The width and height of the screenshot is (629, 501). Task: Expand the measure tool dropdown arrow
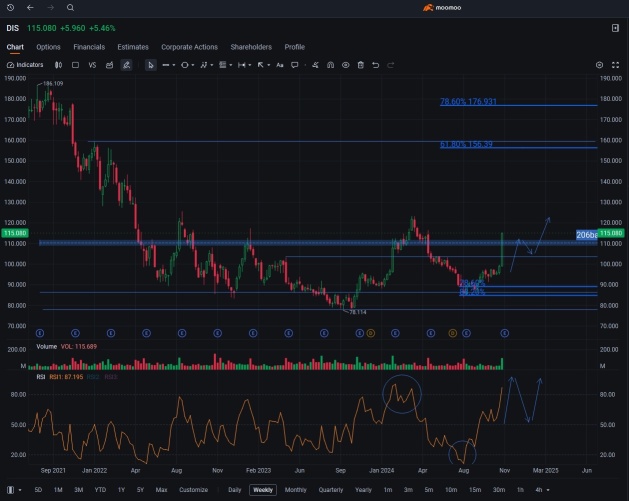point(250,65)
